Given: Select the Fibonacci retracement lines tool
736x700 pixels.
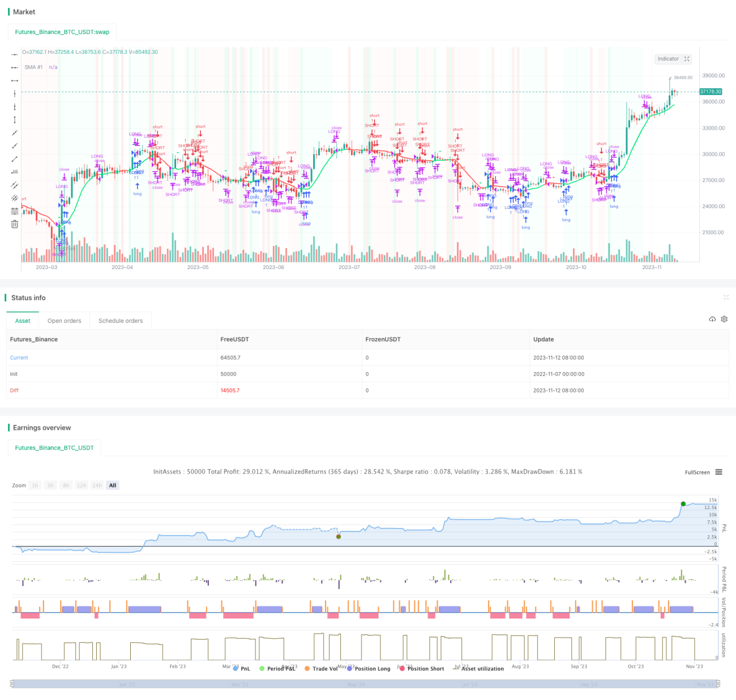Looking at the screenshot, I should tap(15, 211).
